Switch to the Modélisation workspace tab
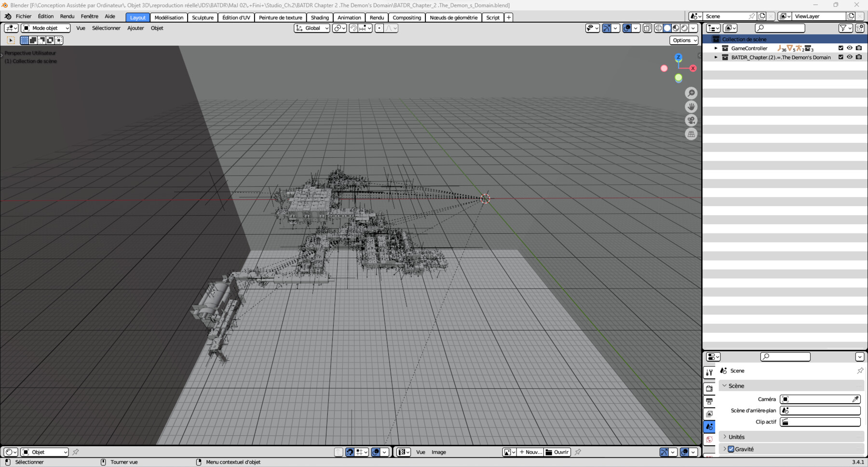The image size is (868, 467). point(169,17)
